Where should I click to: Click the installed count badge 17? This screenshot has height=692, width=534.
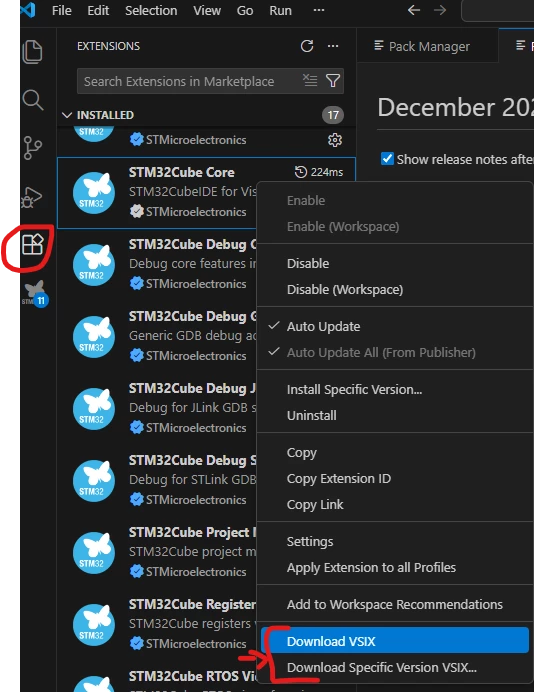[333, 115]
